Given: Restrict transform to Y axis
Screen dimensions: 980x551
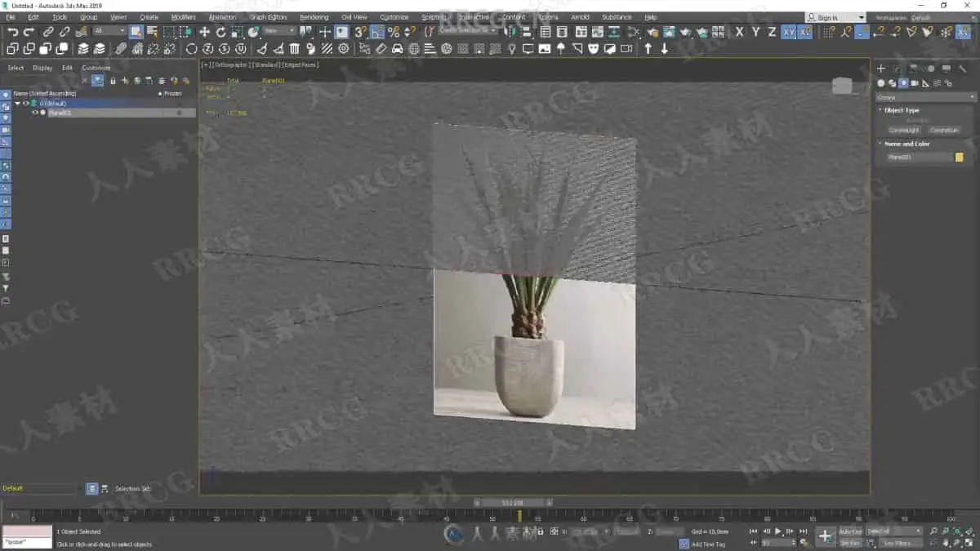Looking at the screenshot, I should 756,32.
